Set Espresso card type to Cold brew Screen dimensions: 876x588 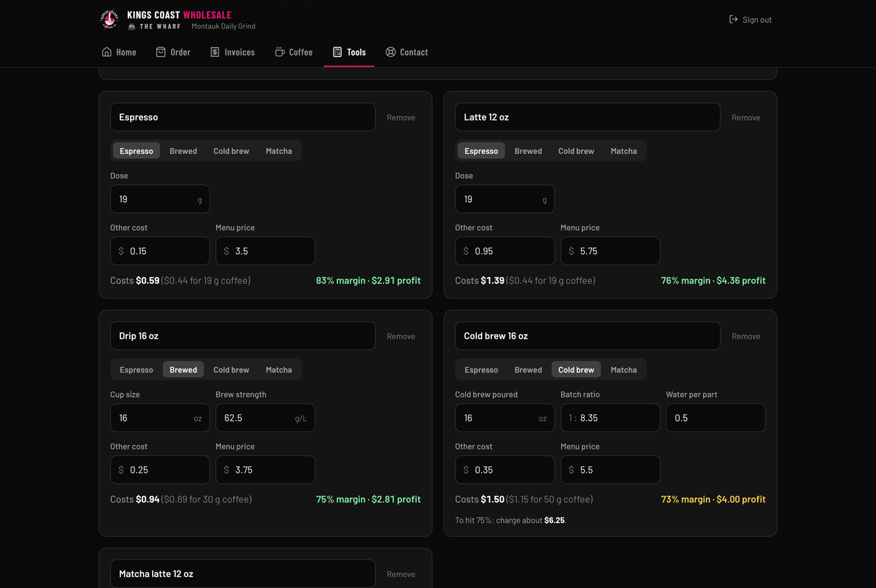coord(231,151)
